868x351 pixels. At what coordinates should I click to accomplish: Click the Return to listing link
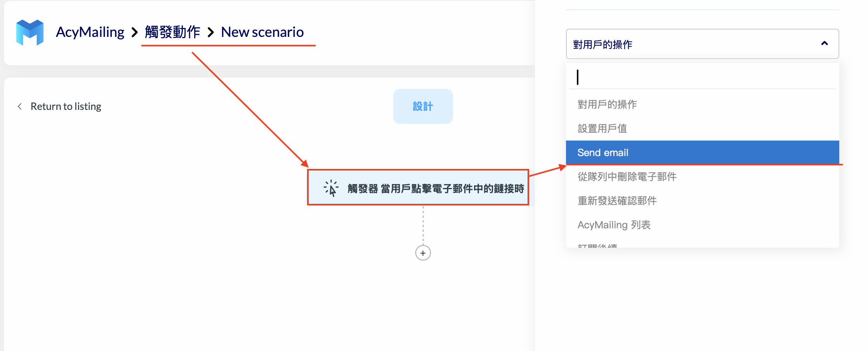click(66, 106)
